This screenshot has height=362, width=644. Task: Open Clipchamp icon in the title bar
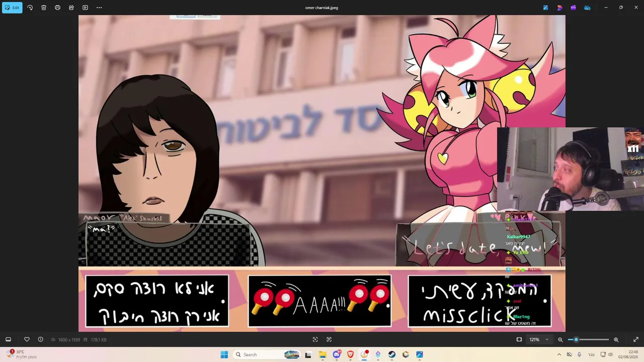(573, 8)
